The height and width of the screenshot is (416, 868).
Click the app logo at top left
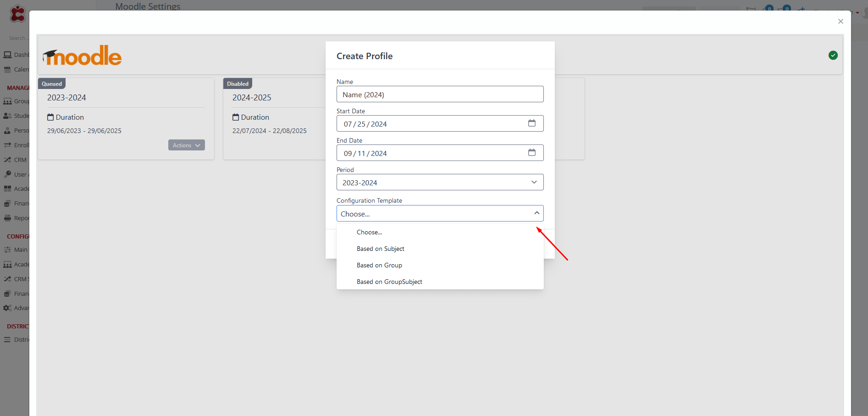(x=17, y=14)
